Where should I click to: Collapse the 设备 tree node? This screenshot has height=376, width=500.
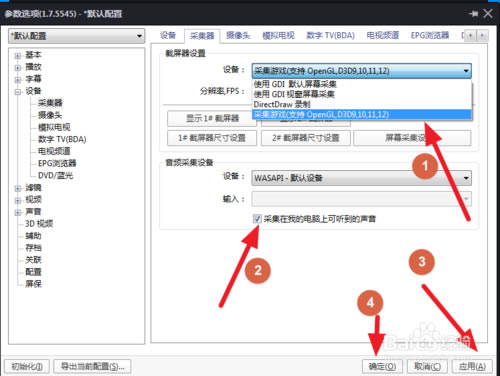(x=18, y=92)
